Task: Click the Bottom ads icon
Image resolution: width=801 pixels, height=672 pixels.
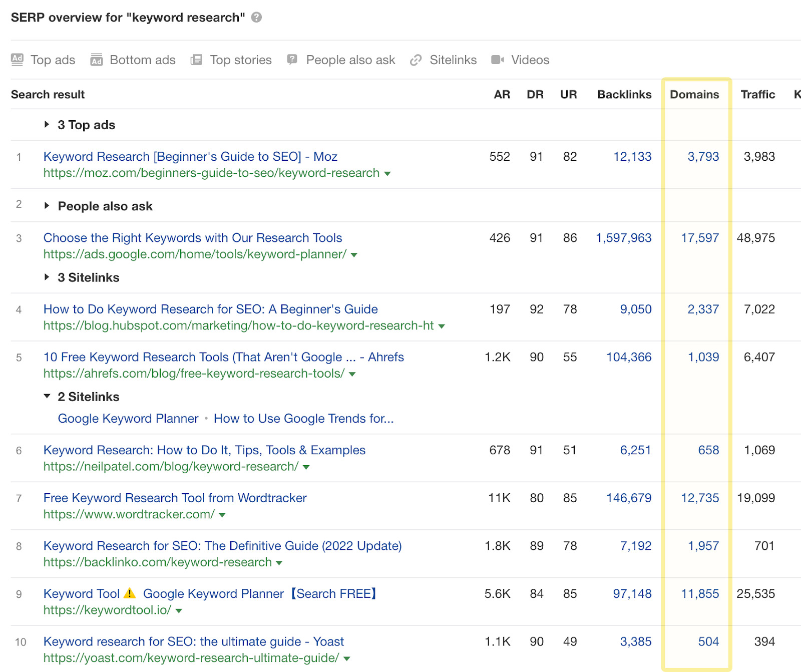Action: (96, 60)
